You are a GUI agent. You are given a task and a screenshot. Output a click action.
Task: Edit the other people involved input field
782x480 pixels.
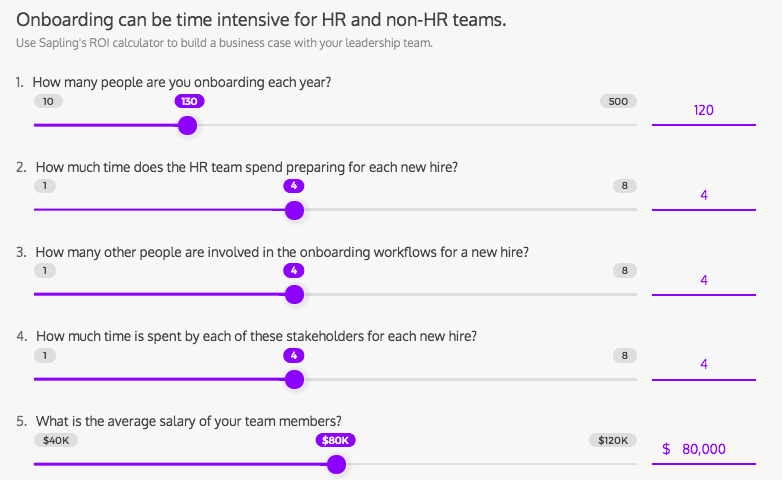click(704, 280)
